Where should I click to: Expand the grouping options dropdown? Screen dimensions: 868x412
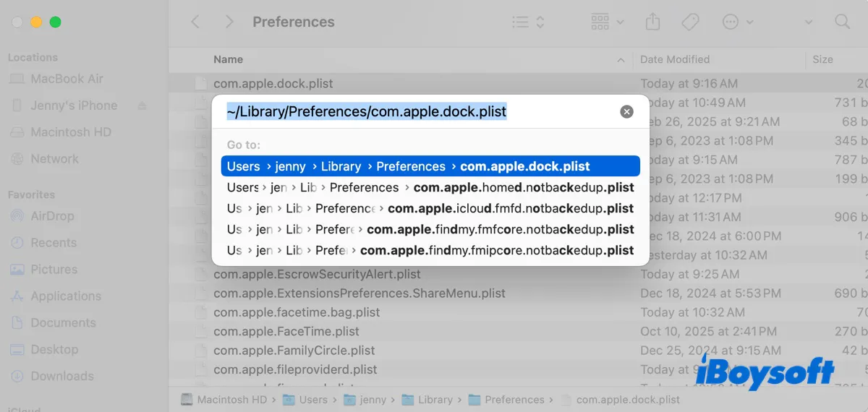click(x=606, y=22)
